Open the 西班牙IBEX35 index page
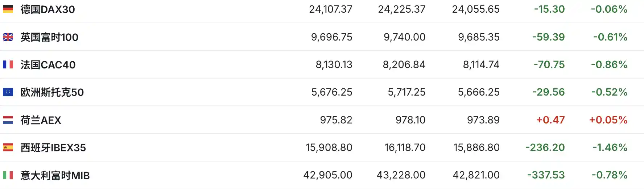Screen dimensions: 644x189 point(53,148)
